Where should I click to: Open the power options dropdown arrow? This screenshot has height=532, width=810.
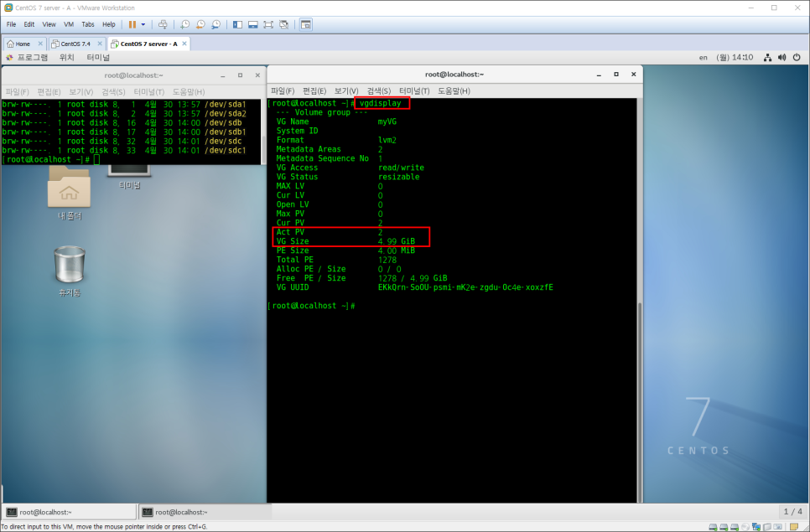tap(143, 24)
